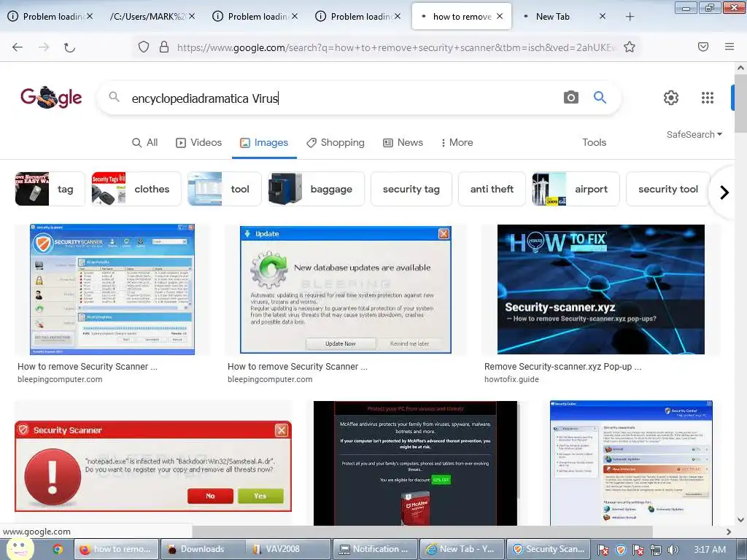Select the Images tab
This screenshot has width=747, height=560.
click(x=264, y=142)
